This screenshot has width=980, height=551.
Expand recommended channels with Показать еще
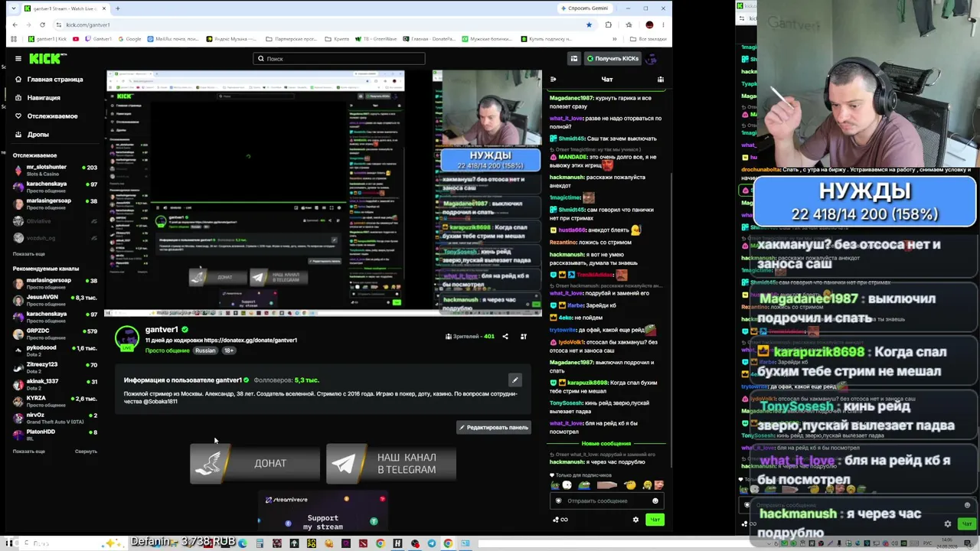point(29,452)
